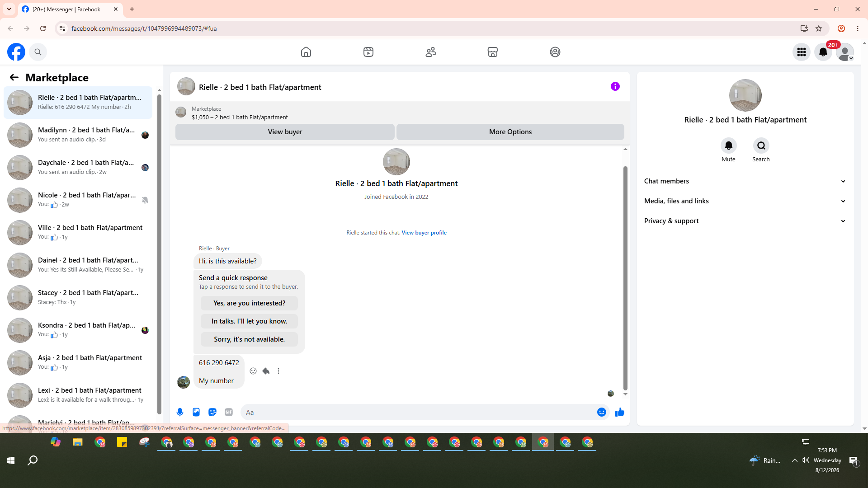Open the taskbar volume control
Image resolution: width=868 pixels, height=488 pixels.
coord(806,460)
